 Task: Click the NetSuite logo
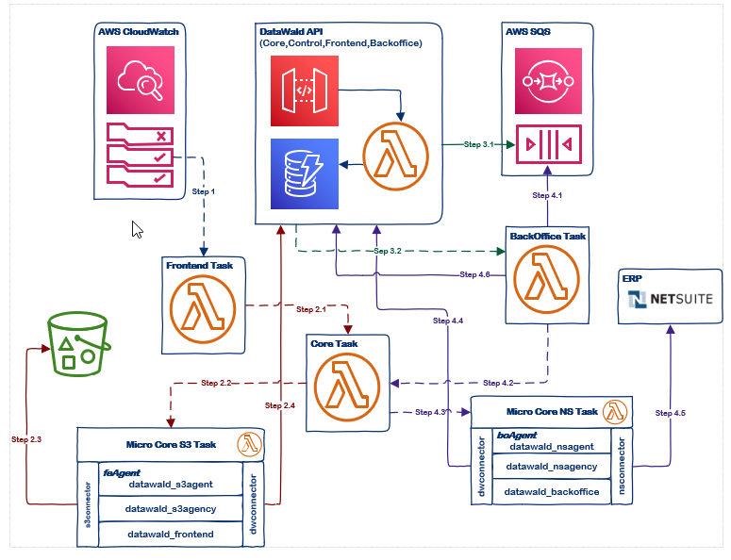pyautogui.click(x=671, y=299)
